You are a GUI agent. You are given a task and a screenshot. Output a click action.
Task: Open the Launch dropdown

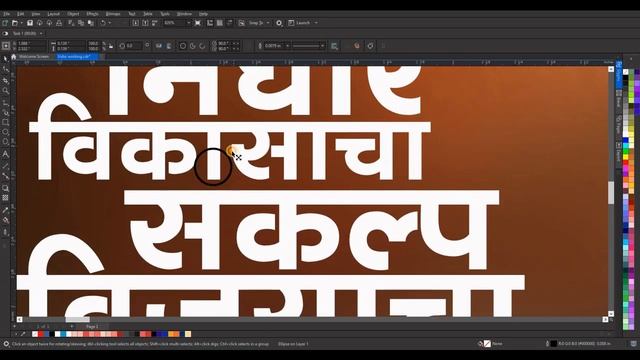[x=316, y=23]
